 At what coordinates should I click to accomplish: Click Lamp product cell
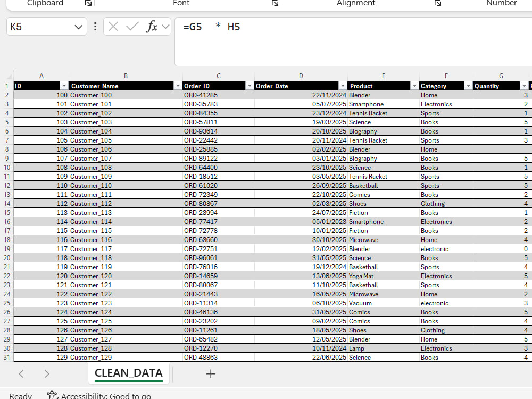pyautogui.click(x=384, y=348)
